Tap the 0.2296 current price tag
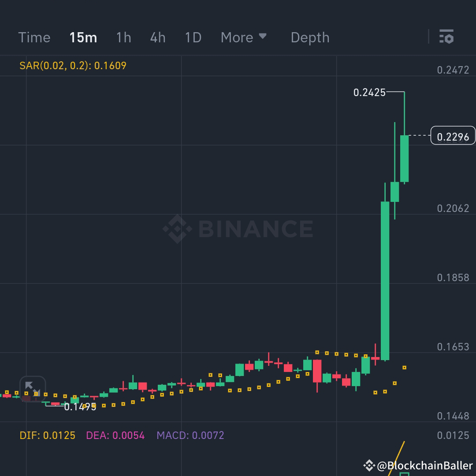 (453, 137)
